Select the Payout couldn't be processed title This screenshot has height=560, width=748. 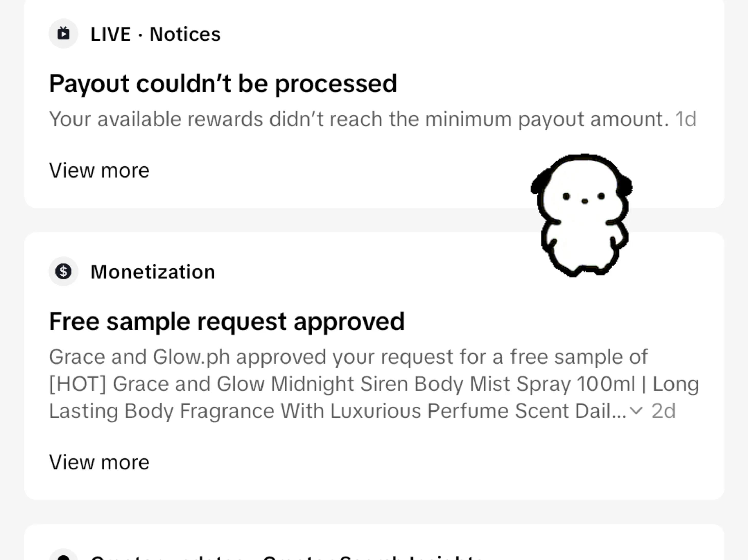point(223,84)
